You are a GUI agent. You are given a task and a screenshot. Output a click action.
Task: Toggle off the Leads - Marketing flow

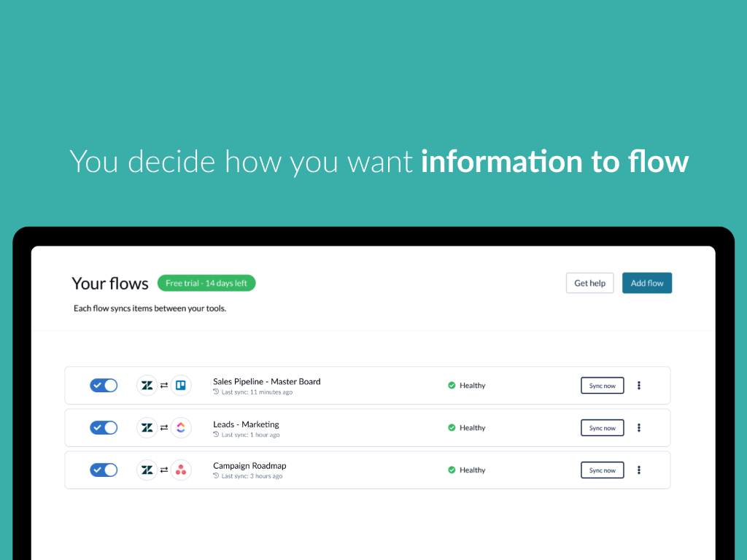click(x=104, y=428)
